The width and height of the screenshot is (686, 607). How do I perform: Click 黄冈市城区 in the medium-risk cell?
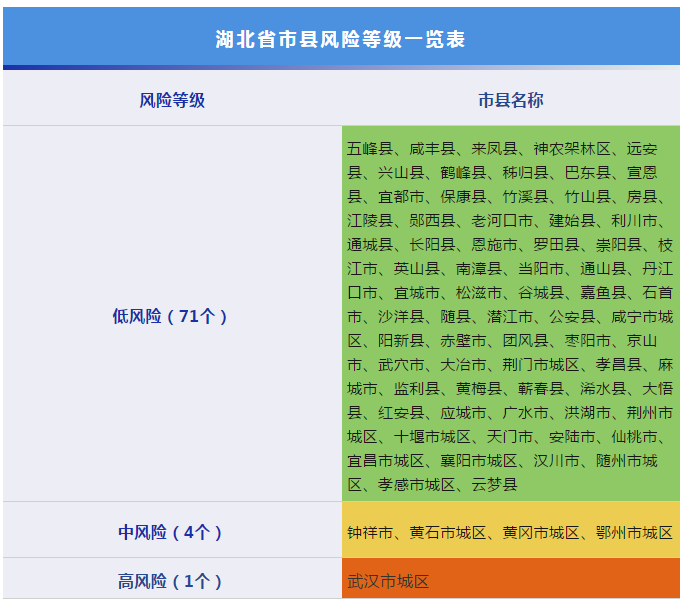click(x=541, y=533)
